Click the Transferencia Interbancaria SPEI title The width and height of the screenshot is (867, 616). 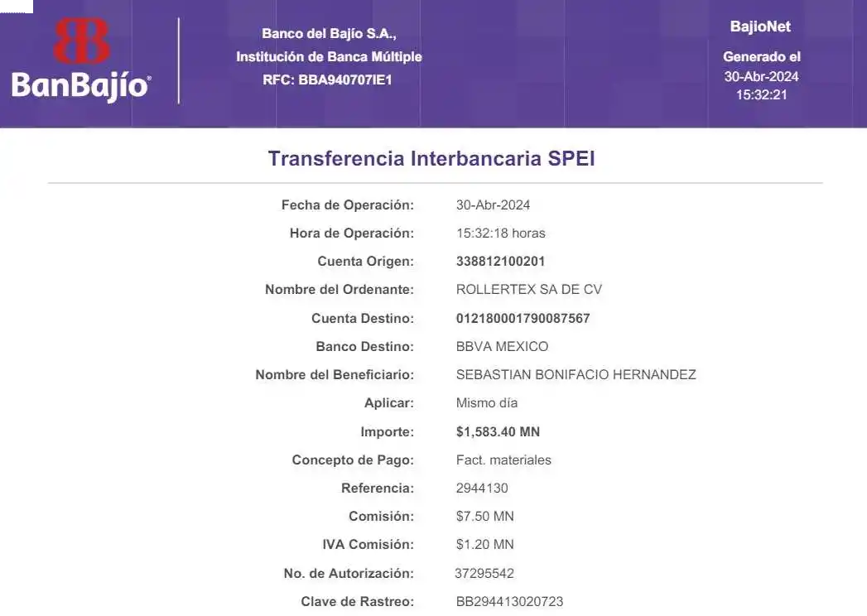pyautogui.click(x=431, y=159)
